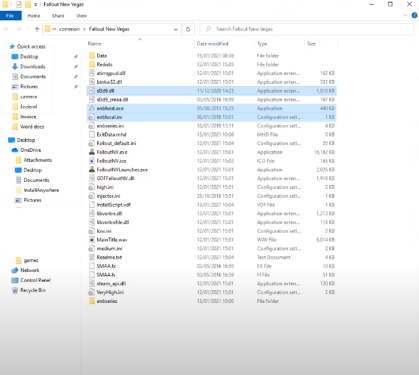Image resolution: width=419 pixels, height=375 pixels.
Task: Select the enbhost.exe application icon
Action: click(x=92, y=108)
